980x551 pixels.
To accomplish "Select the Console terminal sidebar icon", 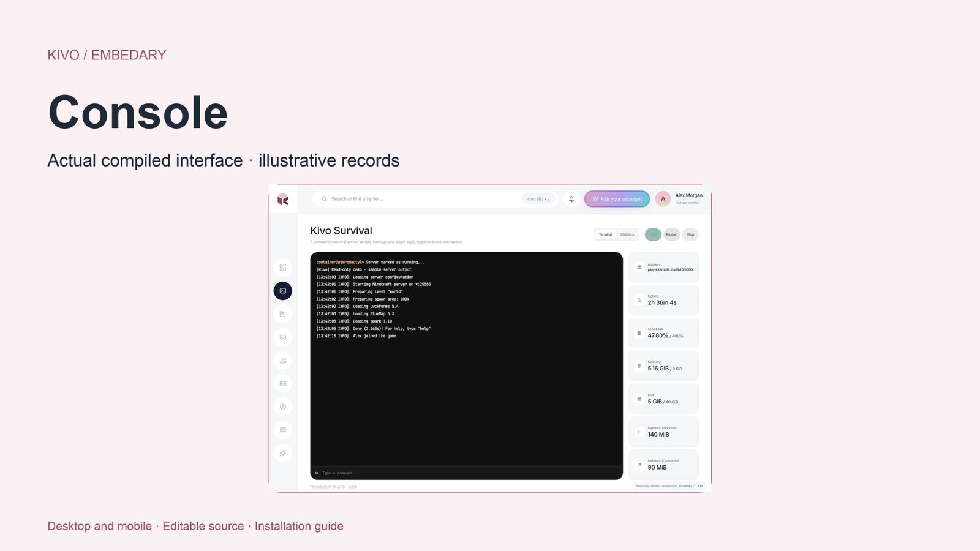I will coord(283,291).
